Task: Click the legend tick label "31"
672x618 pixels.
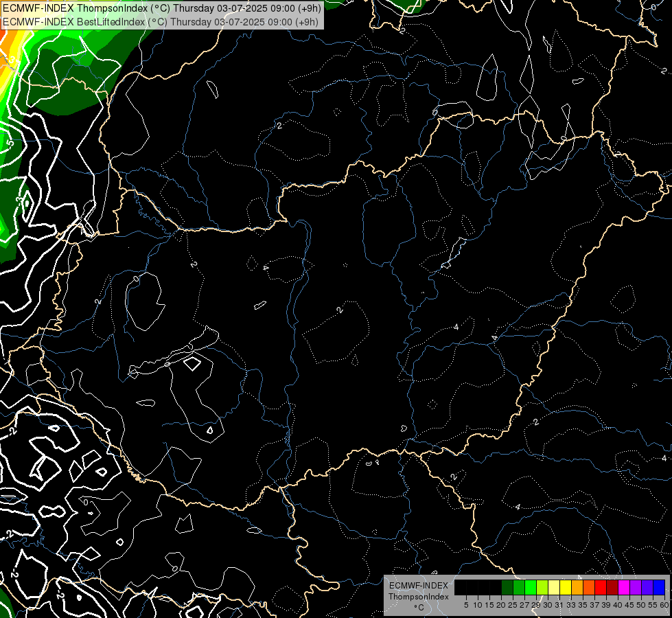Action: [x=559, y=605]
